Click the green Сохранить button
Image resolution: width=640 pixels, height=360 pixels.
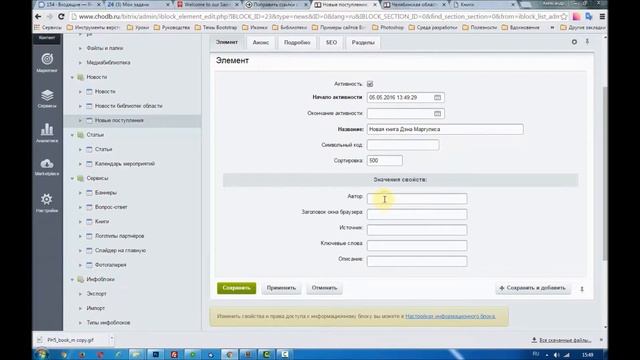(236, 288)
